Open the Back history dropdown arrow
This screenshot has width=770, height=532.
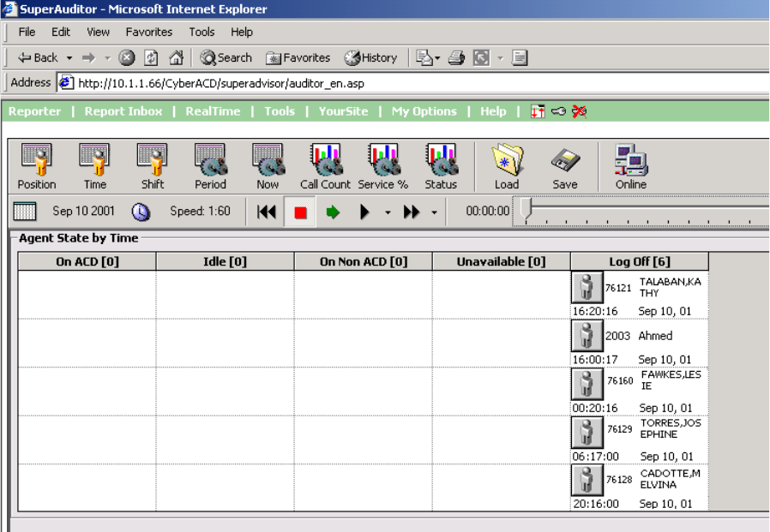69,58
